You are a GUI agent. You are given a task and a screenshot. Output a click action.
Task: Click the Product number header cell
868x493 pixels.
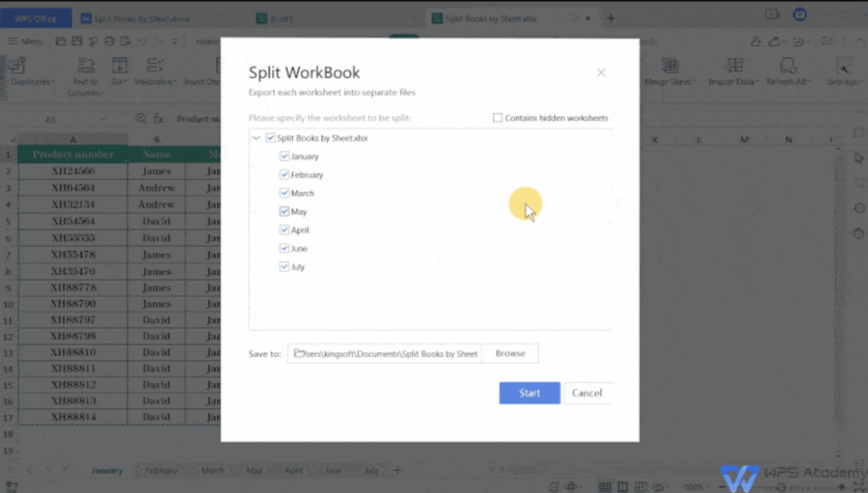pyautogui.click(x=73, y=155)
